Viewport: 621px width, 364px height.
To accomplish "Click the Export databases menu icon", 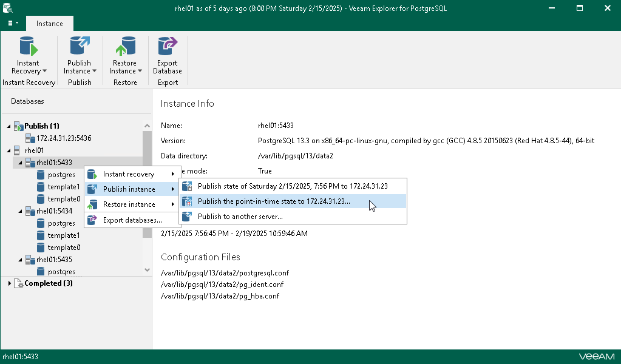I will click(x=92, y=220).
